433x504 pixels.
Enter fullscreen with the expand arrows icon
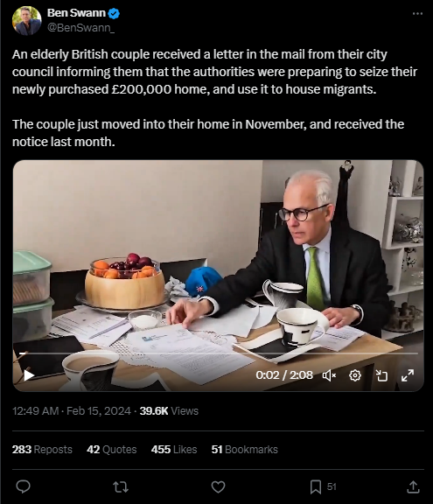pyautogui.click(x=408, y=375)
